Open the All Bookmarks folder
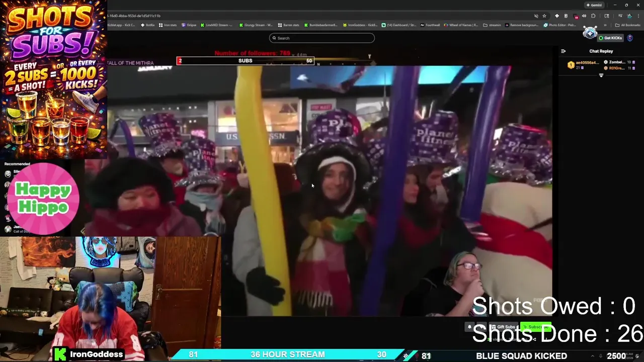Image resolution: width=644 pixels, height=362 pixels. [x=628, y=25]
